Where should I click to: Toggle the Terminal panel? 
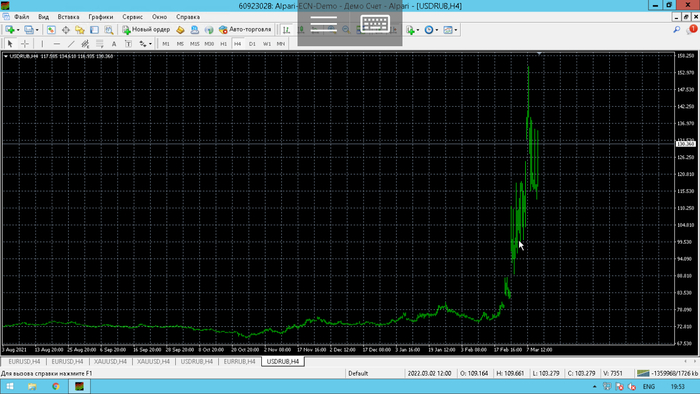[94, 30]
